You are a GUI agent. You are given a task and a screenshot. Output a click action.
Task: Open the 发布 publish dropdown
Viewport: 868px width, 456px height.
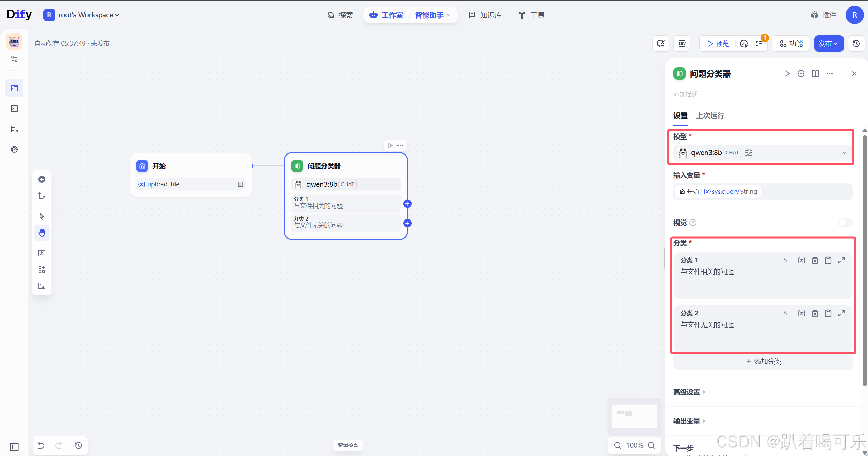point(829,44)
